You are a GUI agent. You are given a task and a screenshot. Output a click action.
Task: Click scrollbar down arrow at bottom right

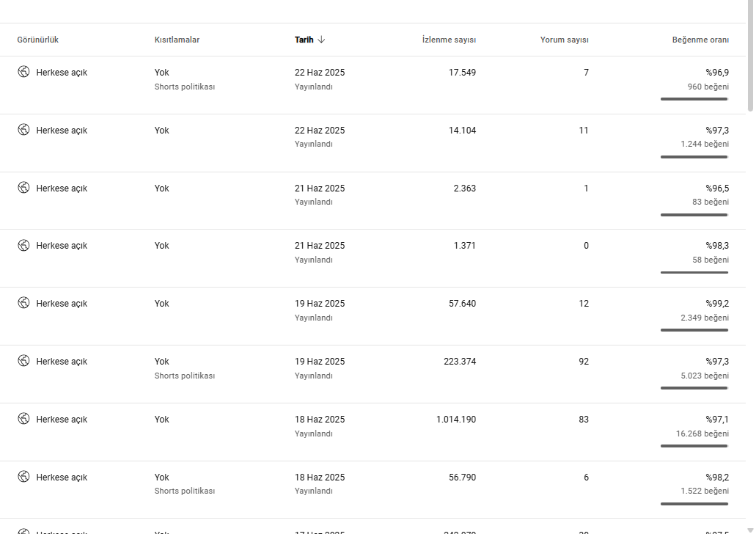tap(749, 530)
